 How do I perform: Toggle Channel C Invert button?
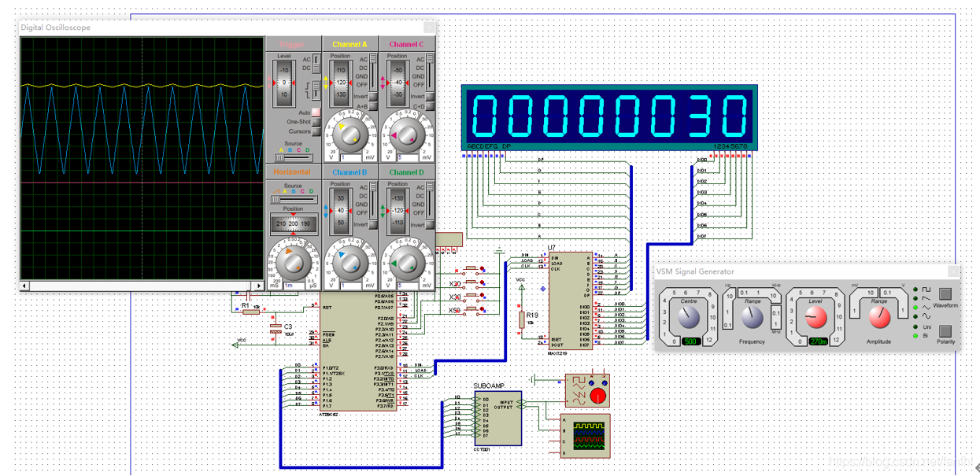coord(430,96)
